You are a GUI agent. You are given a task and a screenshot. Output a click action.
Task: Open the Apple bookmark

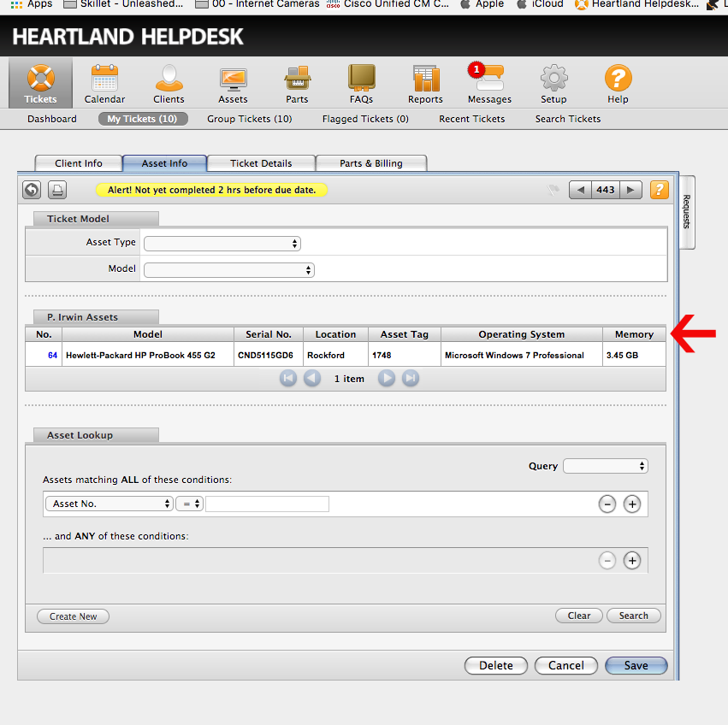pos(482,4)
